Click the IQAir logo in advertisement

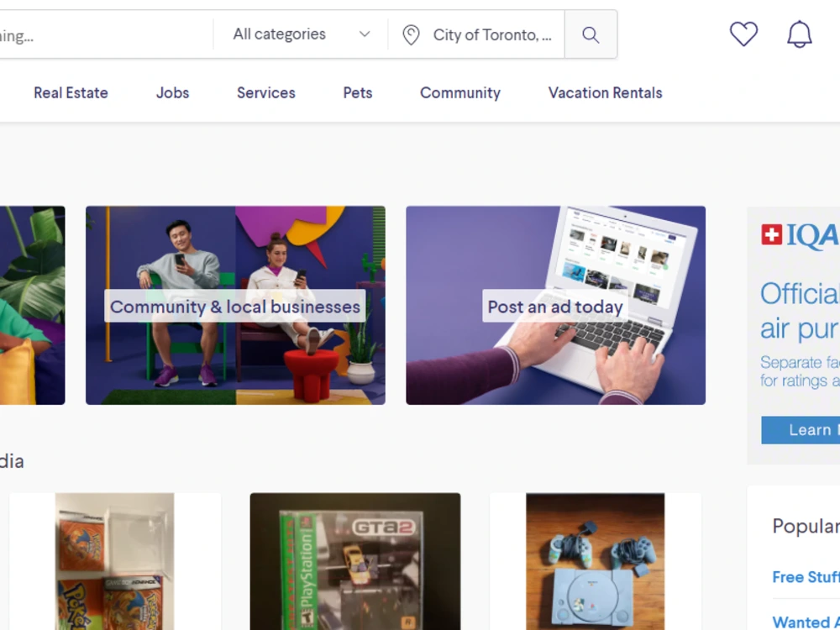pos(801,235)
